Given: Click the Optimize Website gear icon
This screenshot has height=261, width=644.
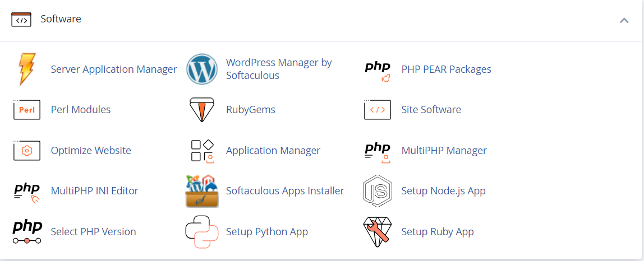Looking at the screenshot, I should point(27,150).
